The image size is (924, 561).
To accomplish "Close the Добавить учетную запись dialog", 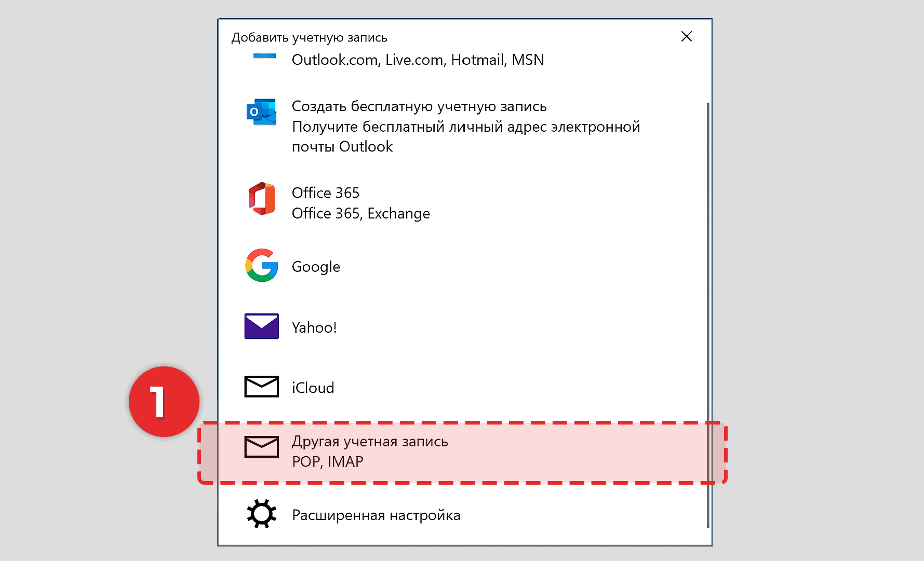I will pyautogui.click(x=686, y=36).
